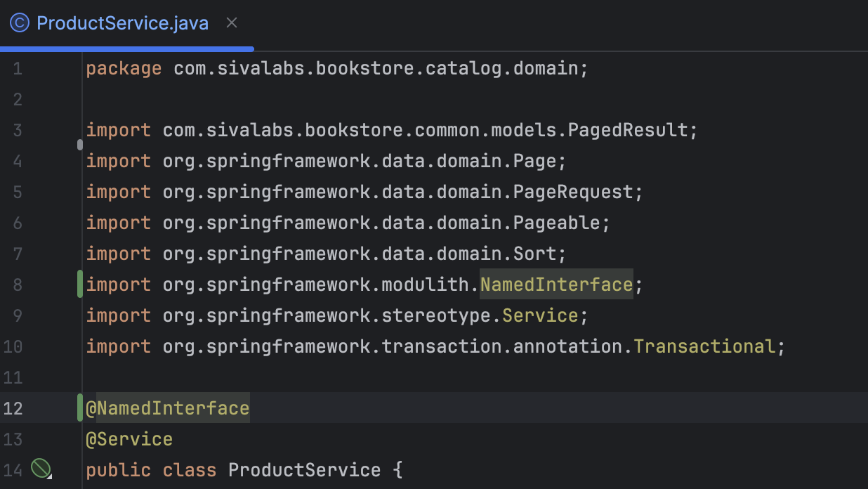The width and height of the screenshot is (868, 489).
Task: Click the Service symbol in the import on line 9
Action: (x=539, y=315)
